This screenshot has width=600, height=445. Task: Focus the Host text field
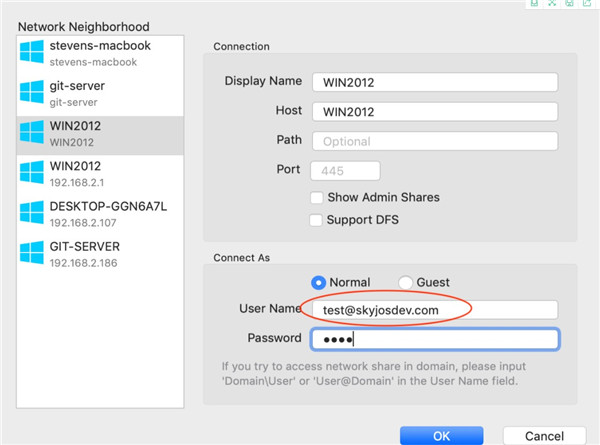pyautogui.click(x=434, y=111)
